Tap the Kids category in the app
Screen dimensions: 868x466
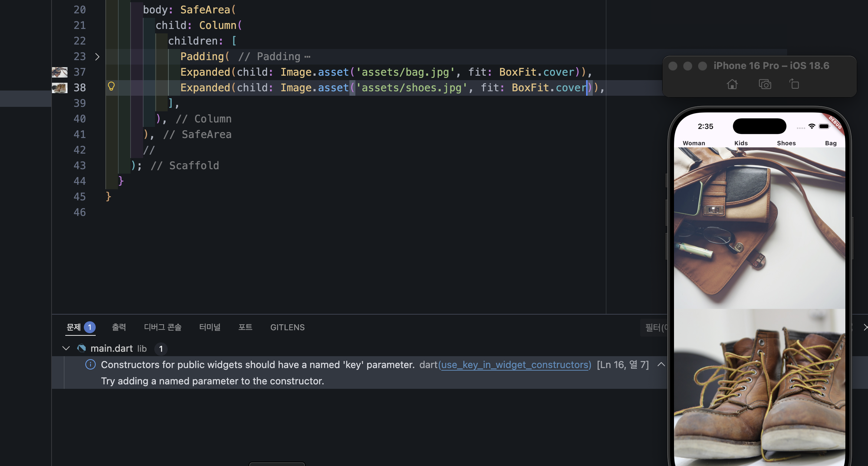coord(741,143)
